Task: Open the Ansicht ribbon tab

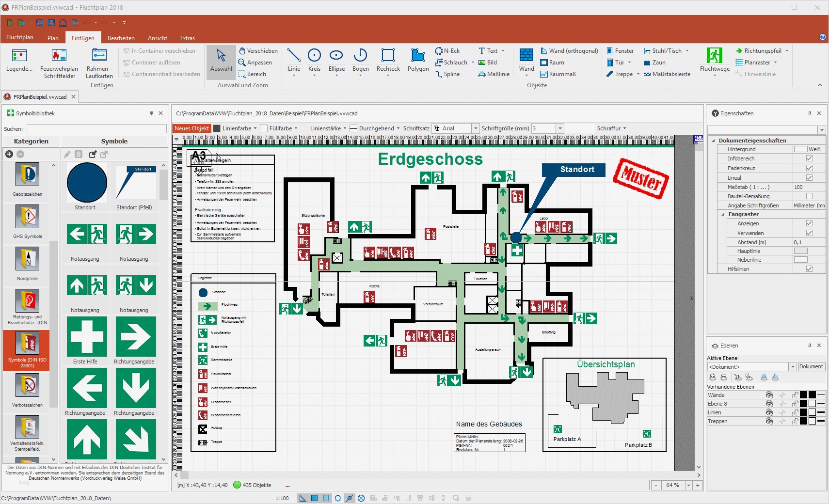Action: (x=157, y=38)
